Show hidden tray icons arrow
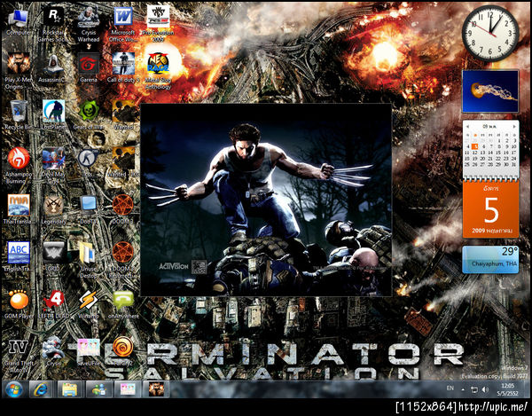This screenshot has height=416, width=532. [x=463, y=389]
